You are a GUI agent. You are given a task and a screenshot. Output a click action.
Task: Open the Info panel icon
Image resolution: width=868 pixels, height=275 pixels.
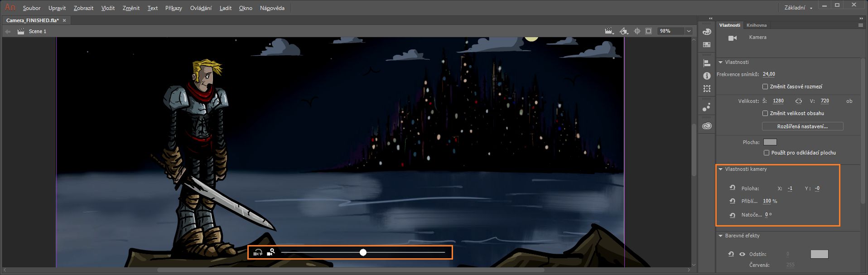[707, 76]
